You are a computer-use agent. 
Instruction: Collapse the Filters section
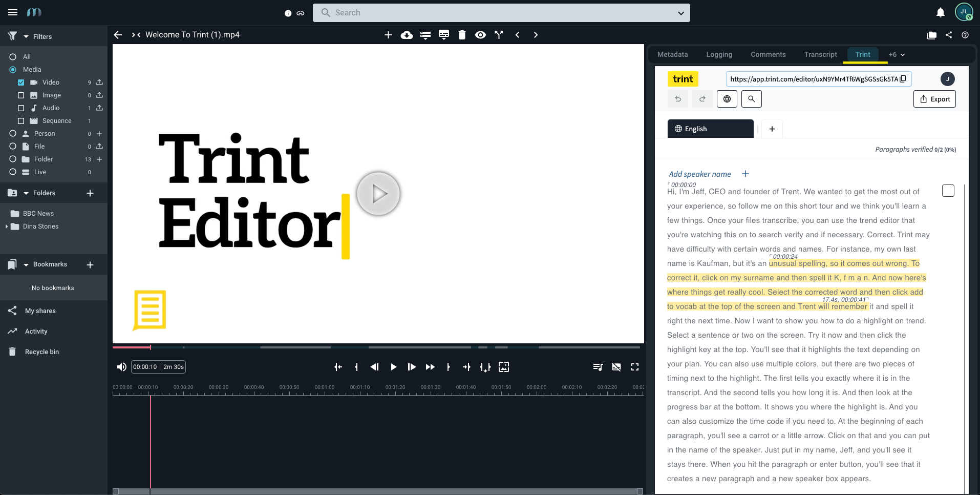[x=26, y=37]
